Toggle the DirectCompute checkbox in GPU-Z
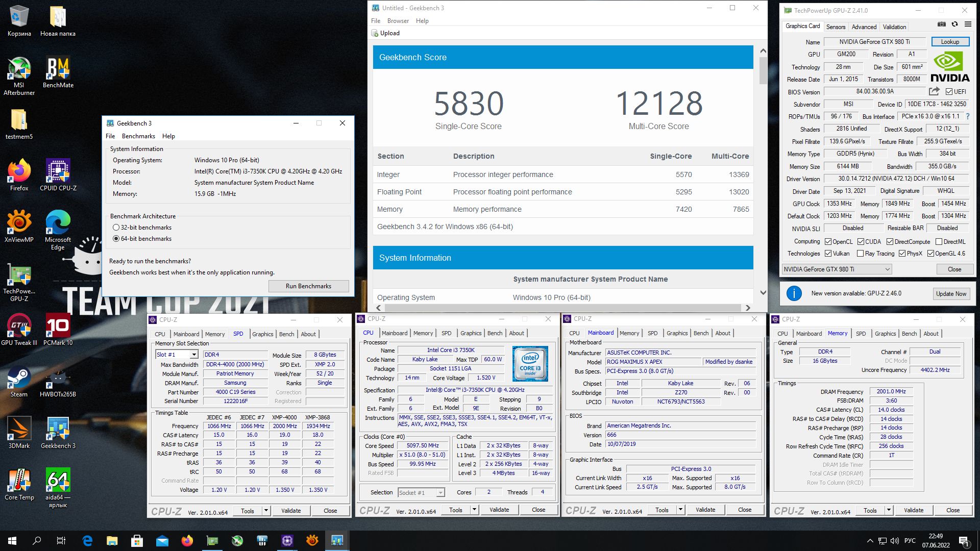This screenshot has width=980, height=551. click(890, 242)
